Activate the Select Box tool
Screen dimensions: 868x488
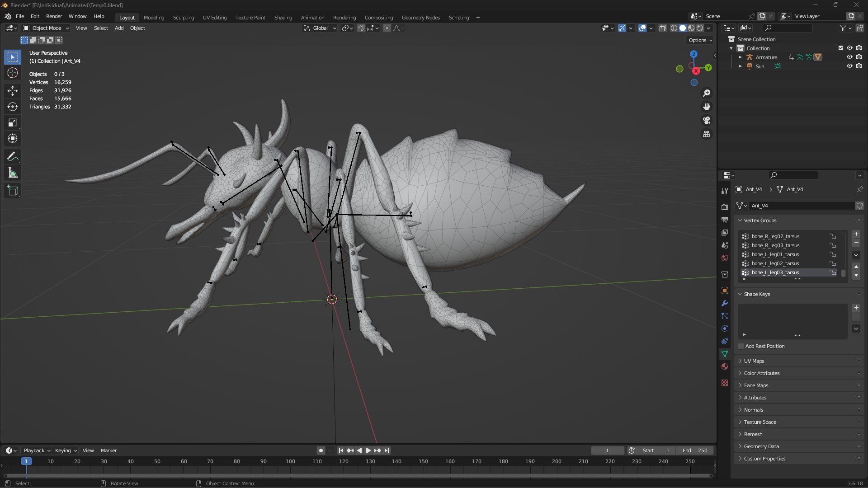13,57
